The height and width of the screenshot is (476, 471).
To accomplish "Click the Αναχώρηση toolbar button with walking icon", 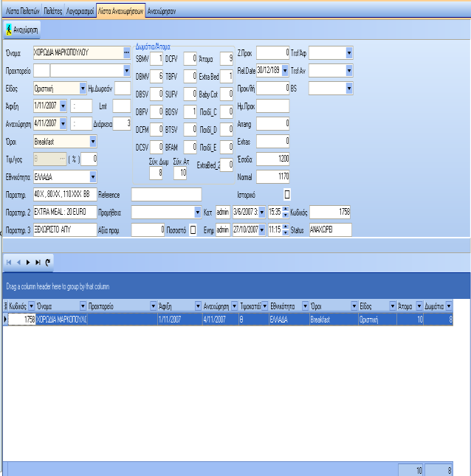I will tap(22, 30).
